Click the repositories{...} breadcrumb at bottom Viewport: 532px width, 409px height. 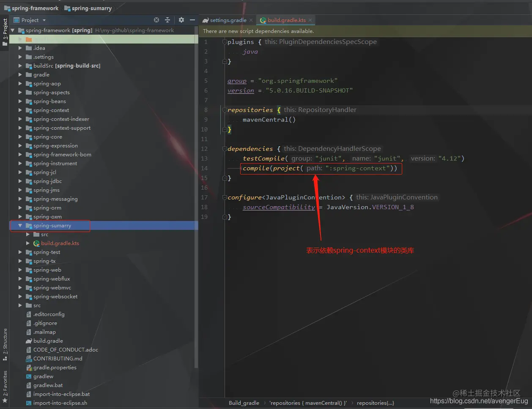(x=376, y=403)
